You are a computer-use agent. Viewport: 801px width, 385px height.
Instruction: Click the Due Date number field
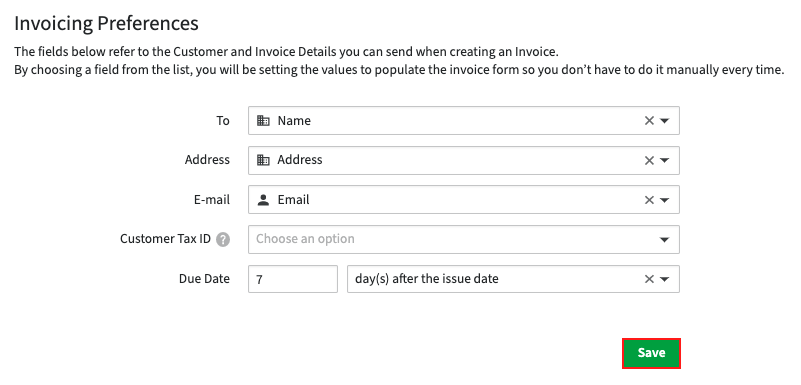(x=293, y=279)
